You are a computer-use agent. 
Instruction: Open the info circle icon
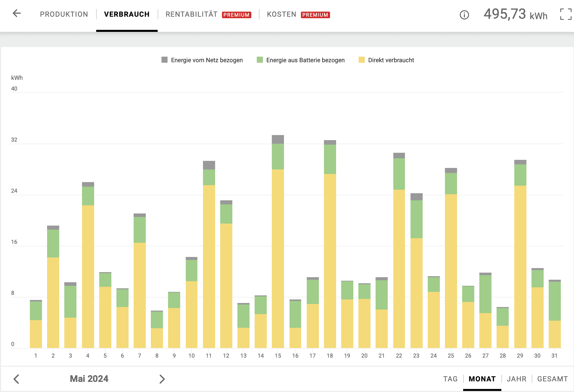[x=464, y=15]
